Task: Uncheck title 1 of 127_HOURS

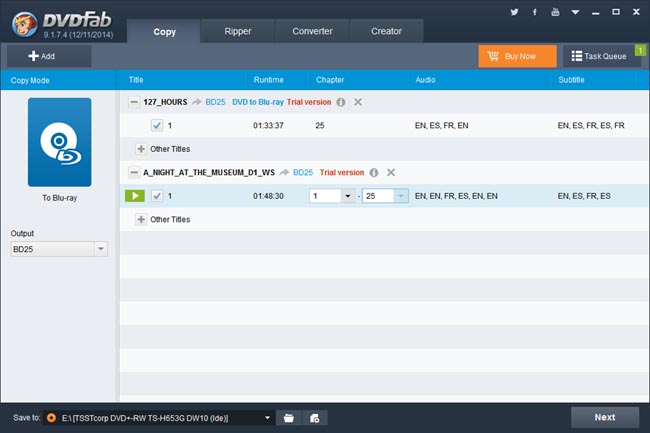Action: coord(157,125)
